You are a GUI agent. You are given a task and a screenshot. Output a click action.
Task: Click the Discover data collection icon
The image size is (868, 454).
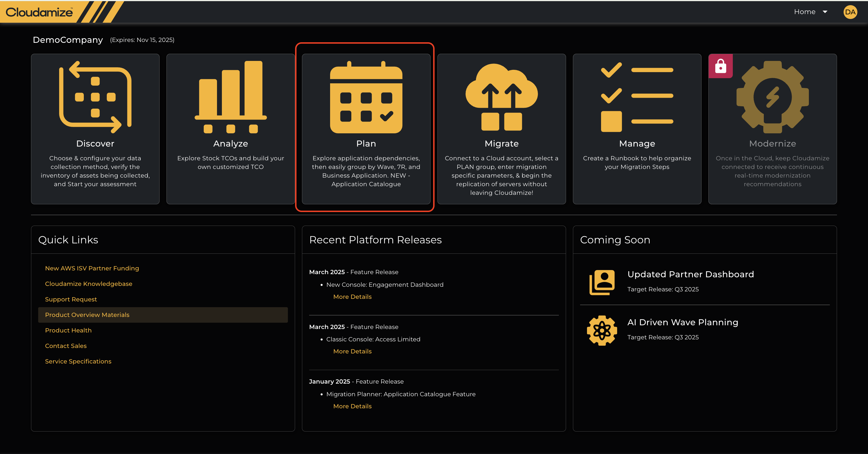(x=95, y=97)
